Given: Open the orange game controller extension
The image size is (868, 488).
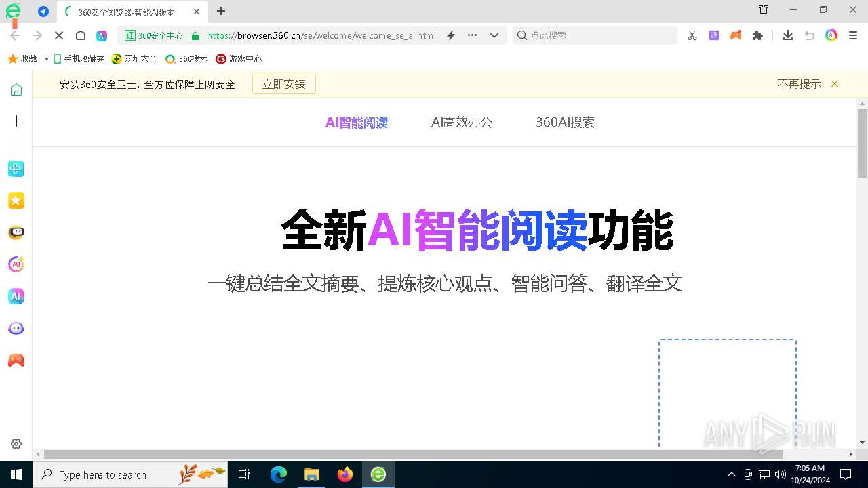Looking at the screenshot, I should coord(736,35).
